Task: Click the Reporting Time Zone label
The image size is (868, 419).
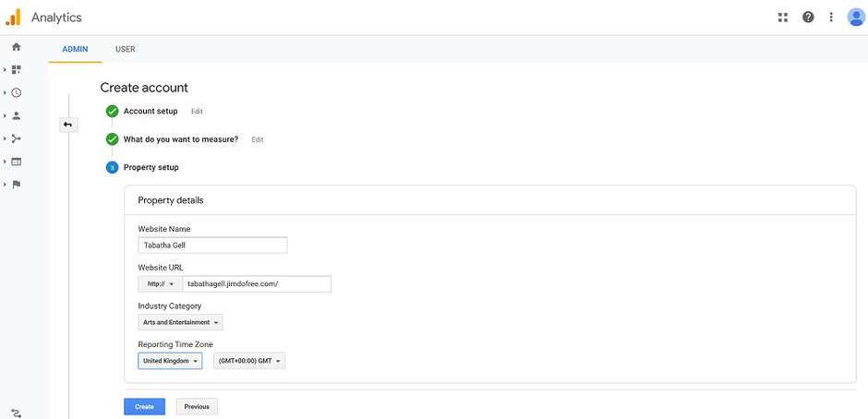Action: [x=175, y=344]
